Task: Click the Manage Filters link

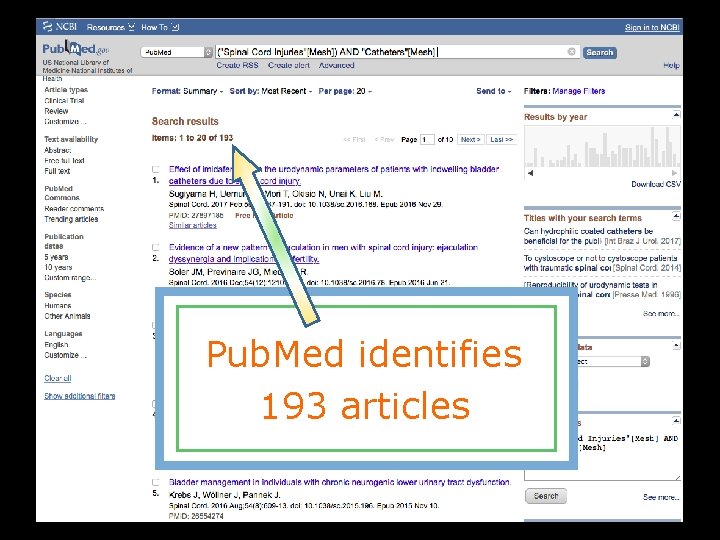Action: tap(579, 91)
